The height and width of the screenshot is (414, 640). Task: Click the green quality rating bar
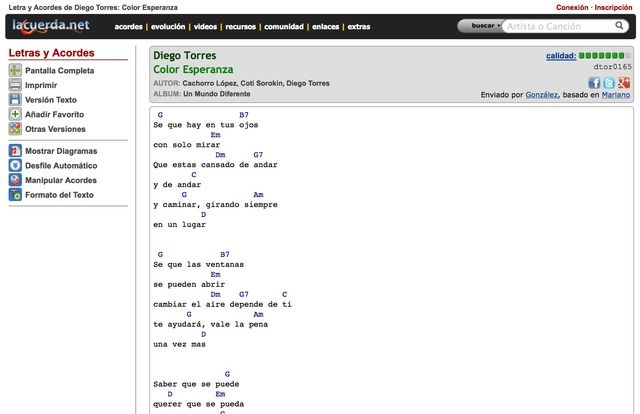[x=604, y=56]
